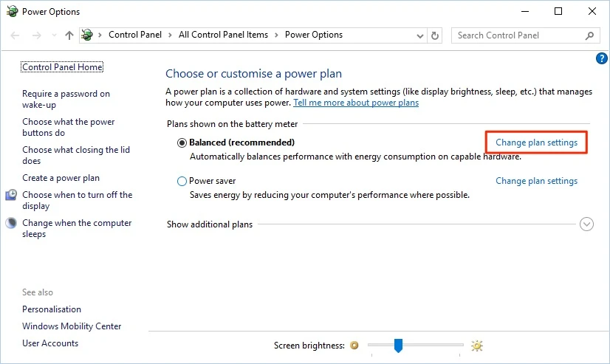
Task: Open help with the blue question mark
Action: click(601, 58)
